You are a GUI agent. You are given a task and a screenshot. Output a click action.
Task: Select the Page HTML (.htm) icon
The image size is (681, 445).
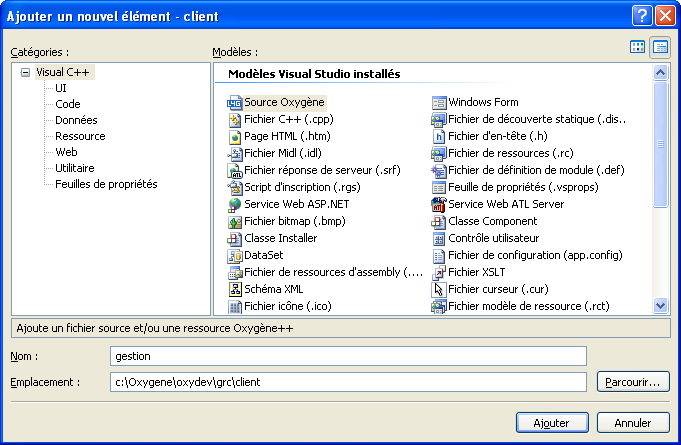235,136
